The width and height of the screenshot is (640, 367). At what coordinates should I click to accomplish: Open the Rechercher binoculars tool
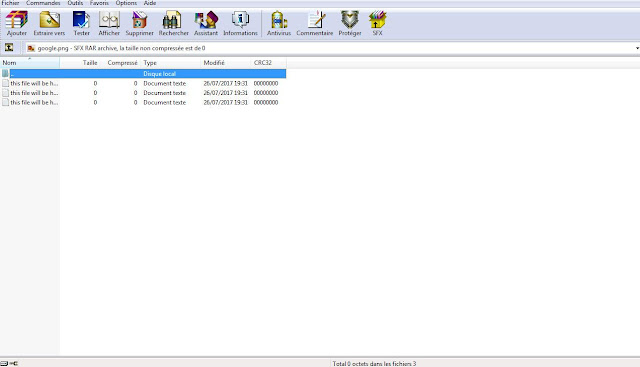(x=173, y=23)
